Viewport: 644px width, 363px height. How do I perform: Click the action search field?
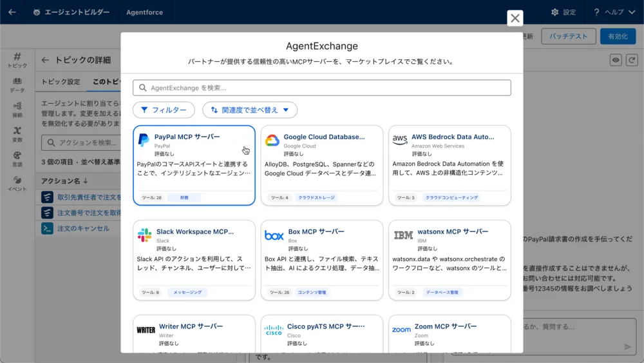81,142
